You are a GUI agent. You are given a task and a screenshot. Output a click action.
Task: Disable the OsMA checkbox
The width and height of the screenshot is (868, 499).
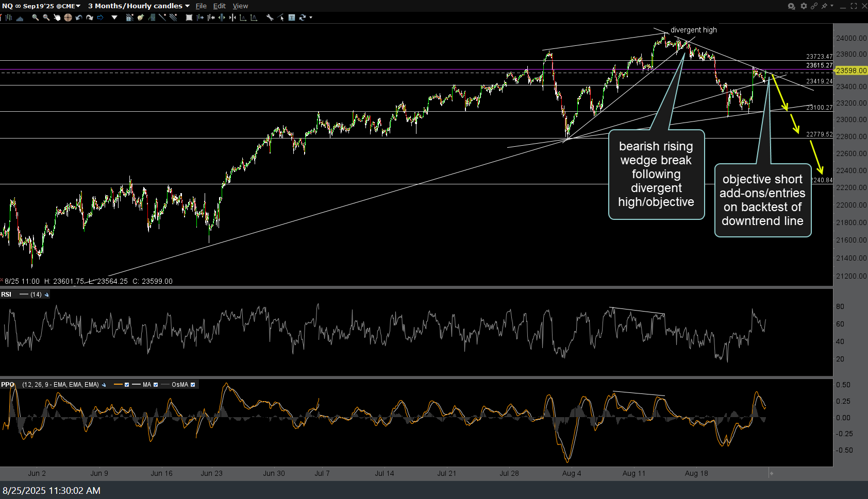193,385
